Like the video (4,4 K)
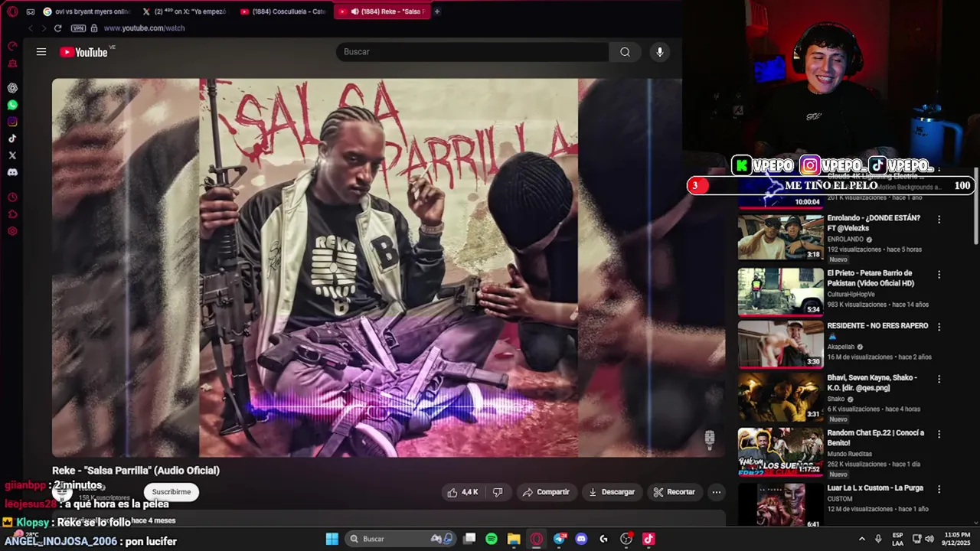The height and width of the screenshot is (551, 980). (x=462, y=492)
